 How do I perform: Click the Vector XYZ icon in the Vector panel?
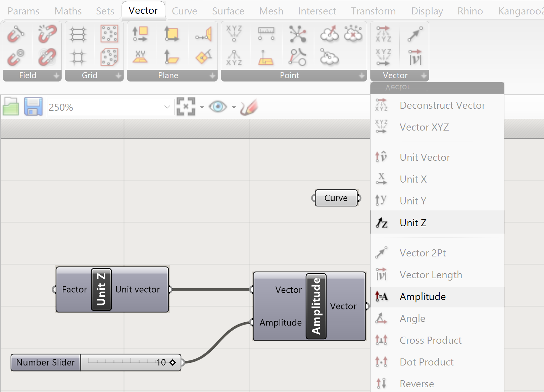[x=383, y=56]
